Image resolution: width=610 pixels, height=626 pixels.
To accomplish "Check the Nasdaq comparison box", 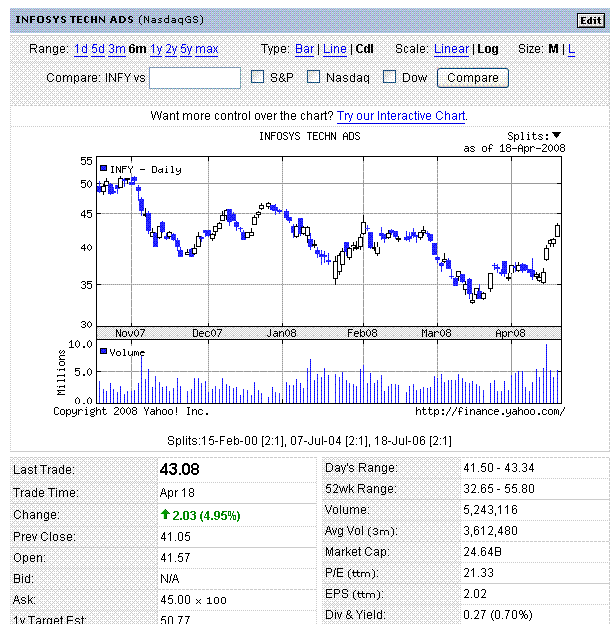I will click(314, 77).
